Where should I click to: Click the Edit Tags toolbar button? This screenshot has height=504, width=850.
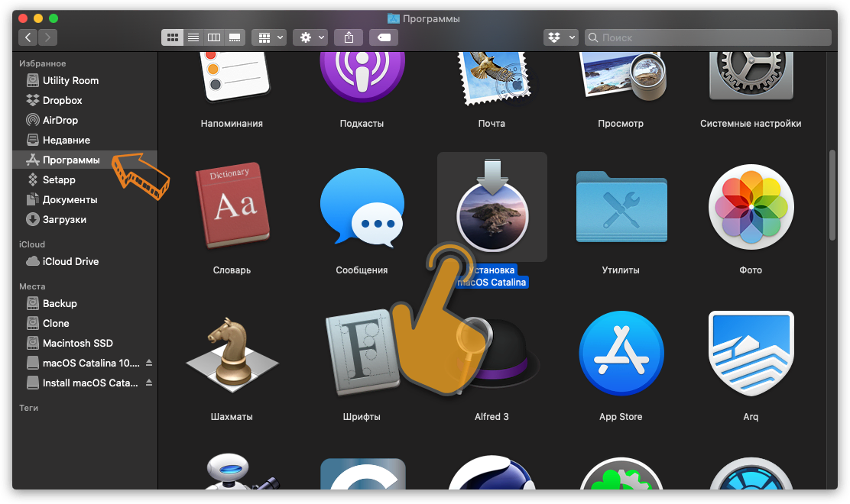(384, 37)
